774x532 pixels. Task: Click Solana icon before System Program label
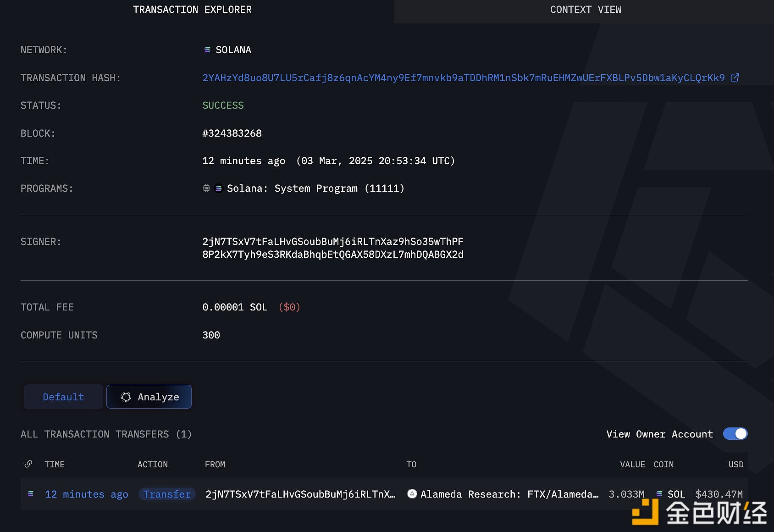[219, 188]
